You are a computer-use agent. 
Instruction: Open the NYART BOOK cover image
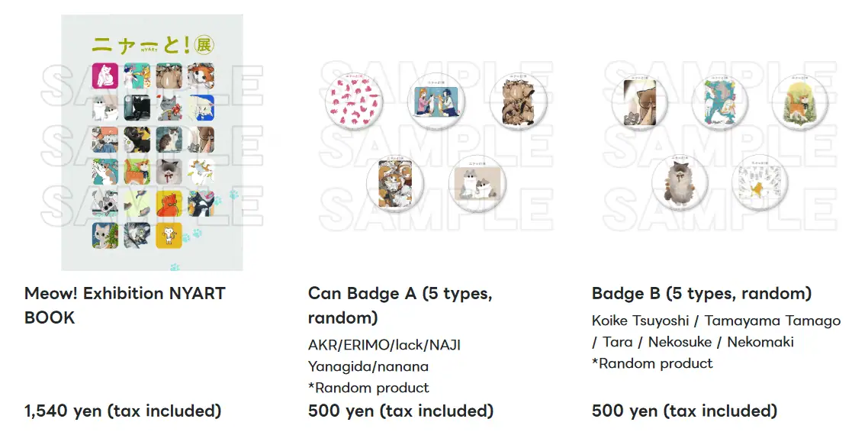(152, 142)
